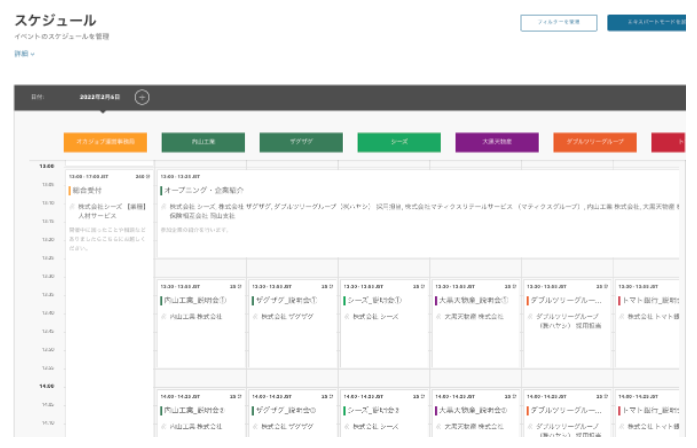Open the 14:00 ダブルツリーグルー... session
The width and height of the screenshot is (697, 448).
click(x=567, y=413)
